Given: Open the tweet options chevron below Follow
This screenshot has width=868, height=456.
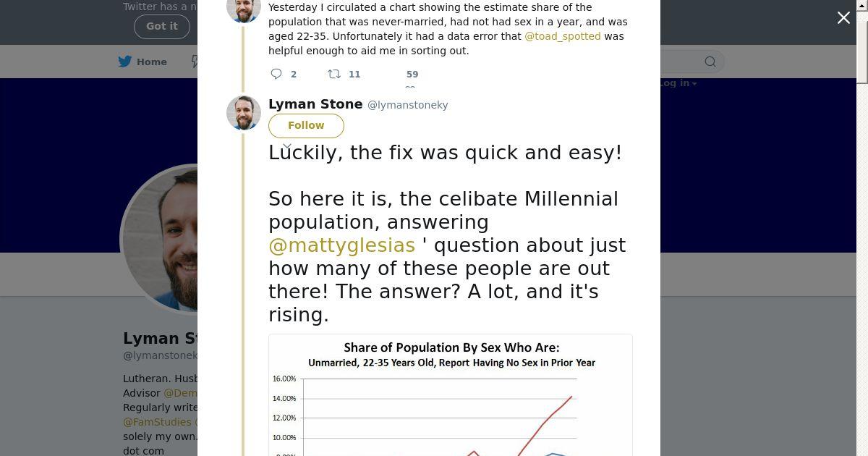Looking at the screenshot, I should [x=287, y=146].
